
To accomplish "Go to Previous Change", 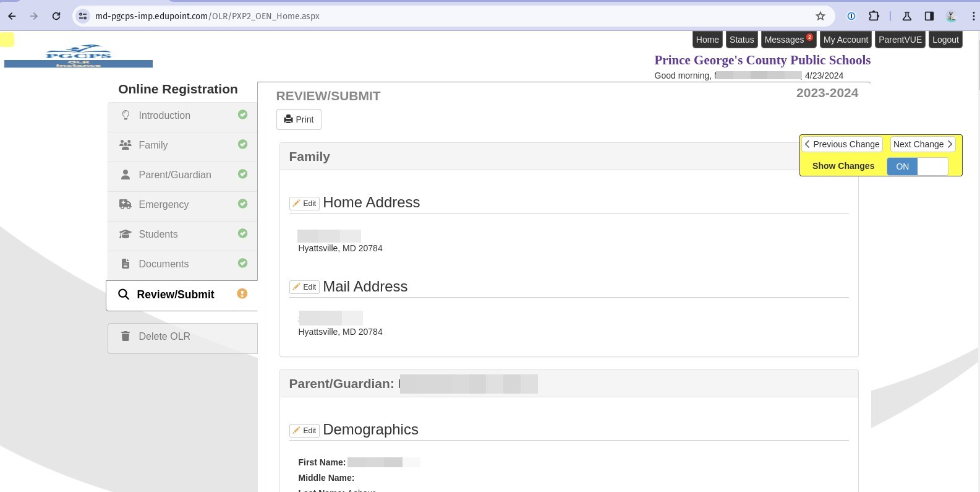I will point(842,144).
